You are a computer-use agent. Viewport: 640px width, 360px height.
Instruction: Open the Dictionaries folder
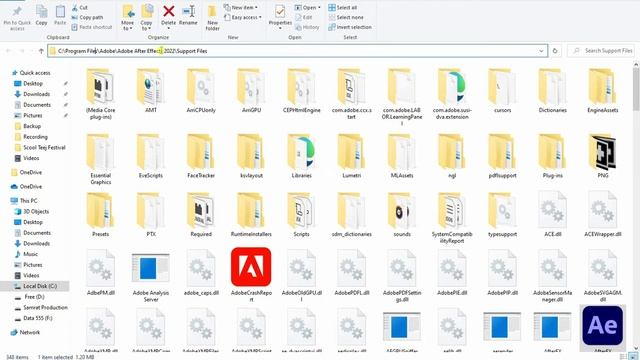pyautogui.click(x=552, y=91)
